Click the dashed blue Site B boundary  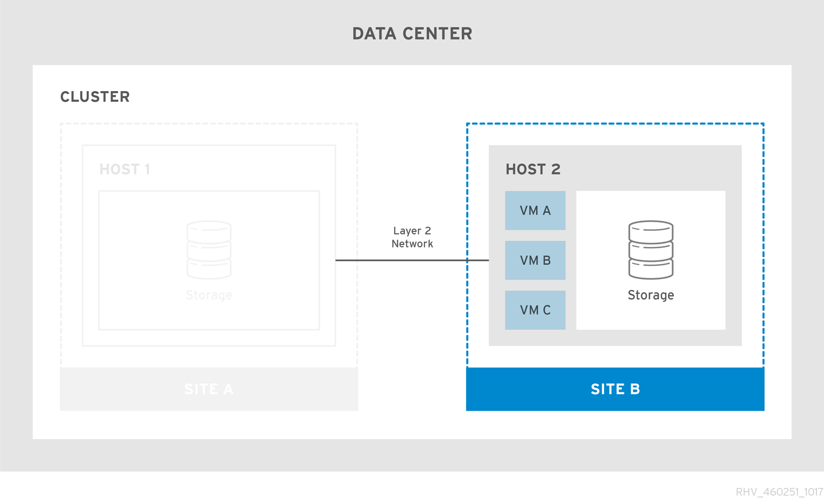(x=615, y=124)
